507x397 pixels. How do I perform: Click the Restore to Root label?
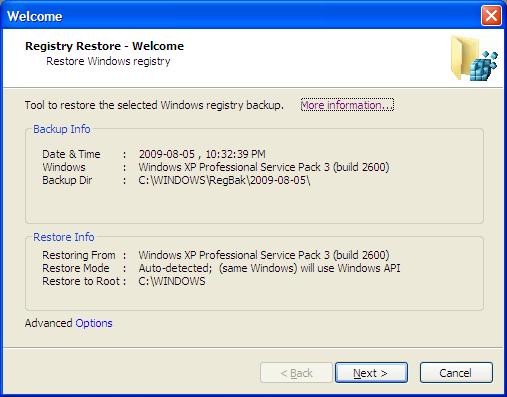[x=81, y=281]
